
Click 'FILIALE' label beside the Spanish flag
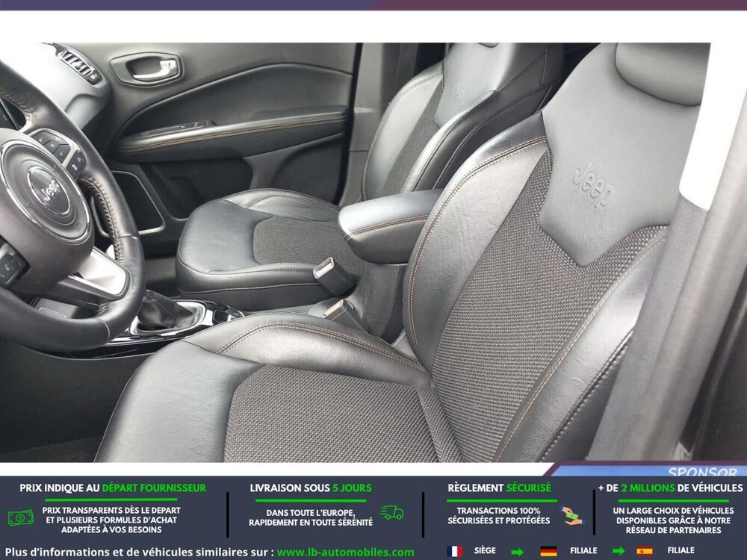tap(681, 550)
